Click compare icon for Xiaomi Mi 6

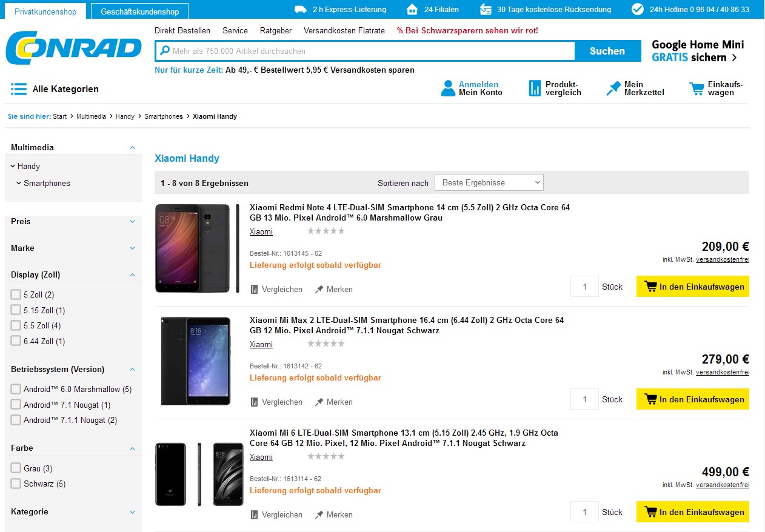[255, 515]
